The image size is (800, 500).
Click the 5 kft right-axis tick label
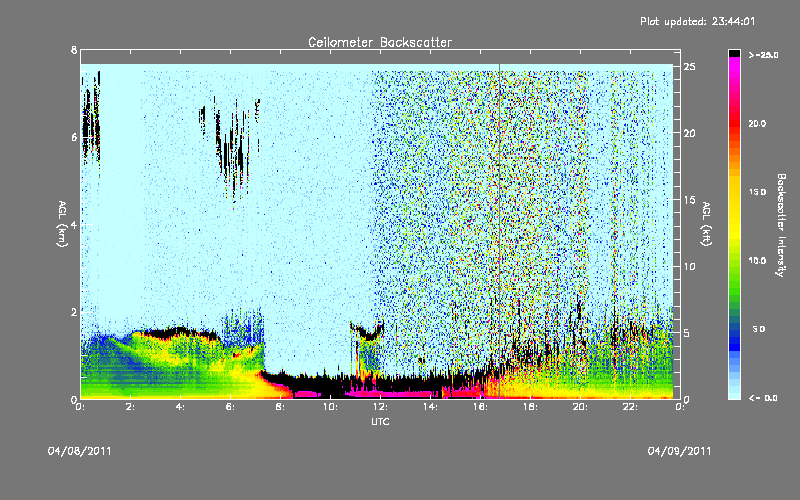click(687, 333)
